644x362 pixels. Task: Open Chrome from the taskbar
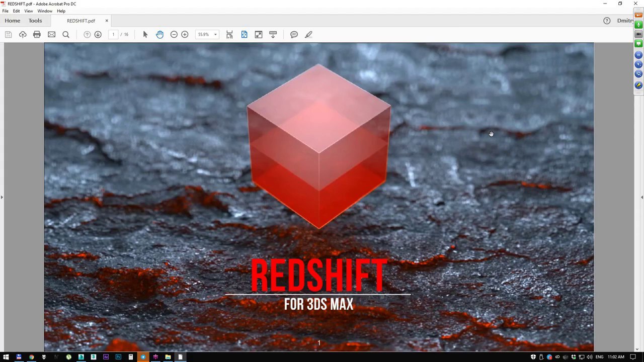click(31, 357)
